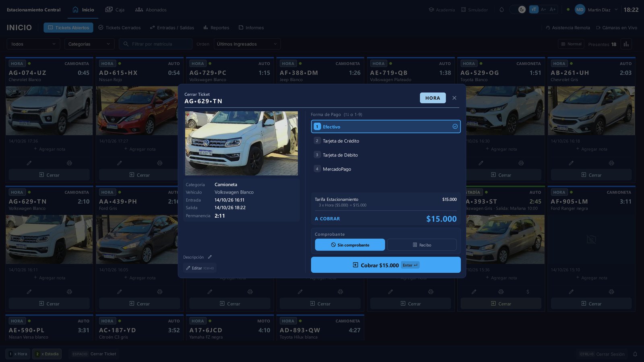Click the Cobrar $15.000 button

click(x=386, y=265)
